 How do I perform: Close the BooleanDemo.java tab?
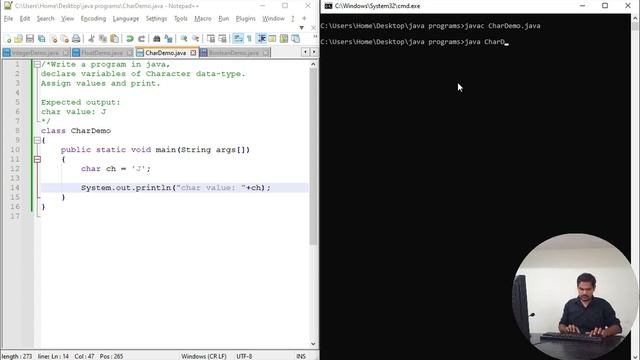(266, 53)
